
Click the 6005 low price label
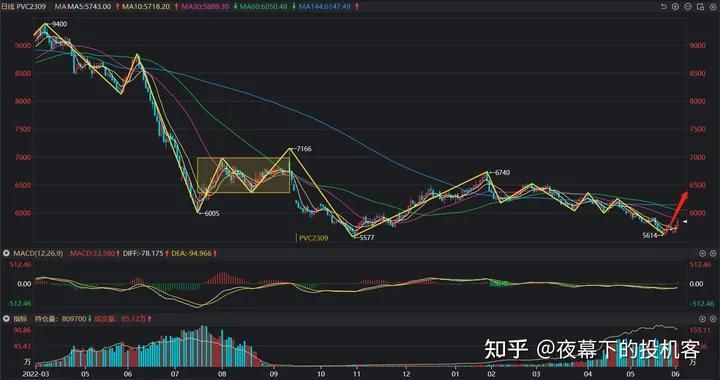coord(211,213)
